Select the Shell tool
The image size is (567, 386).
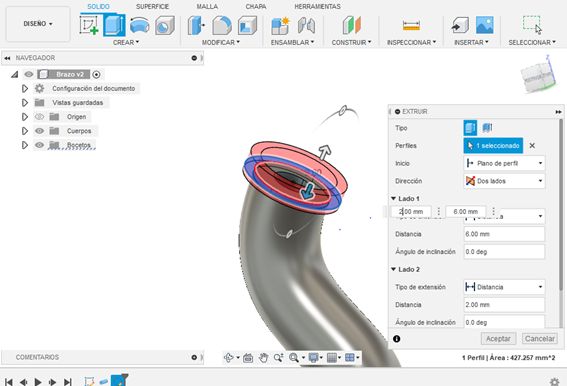pyautogui.click(x=247, y=25)
